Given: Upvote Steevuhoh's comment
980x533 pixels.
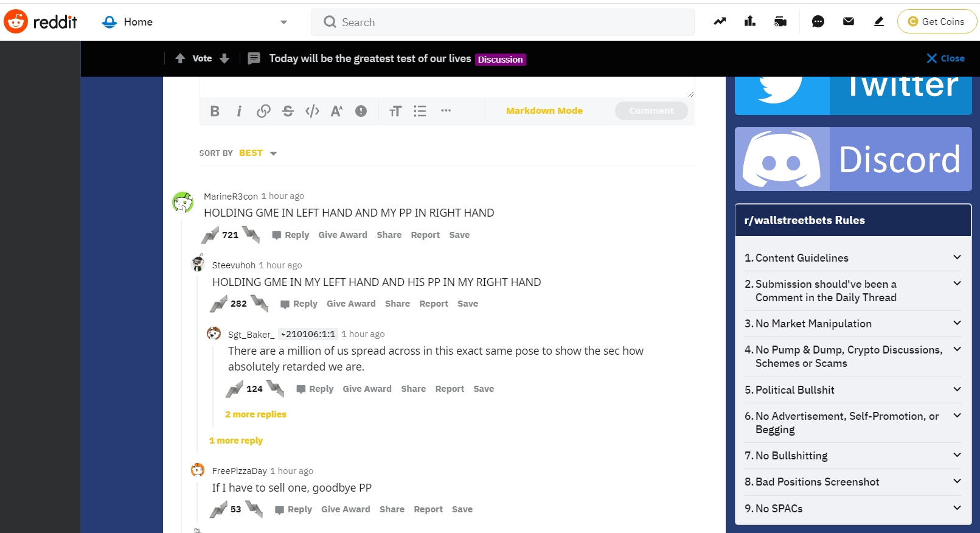Looking at the screenshot, I should pyautogui.click(x=219, y=303).
